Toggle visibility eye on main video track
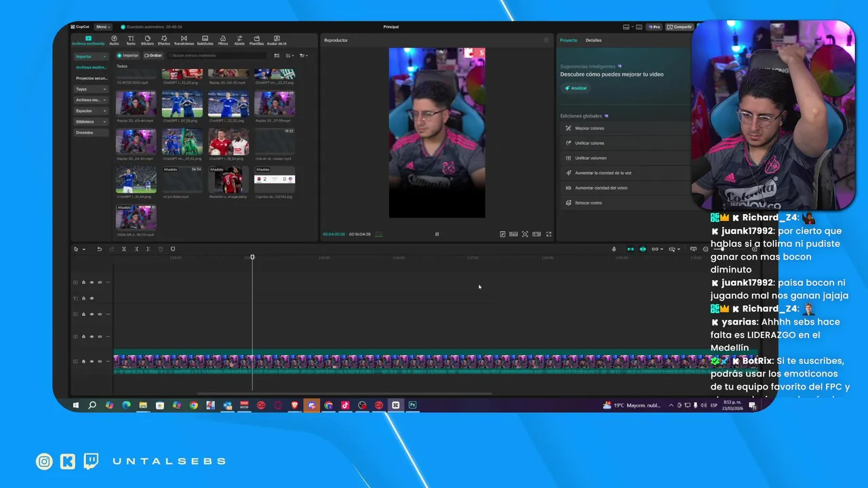868x488 pixels. [x=92, y=361]
